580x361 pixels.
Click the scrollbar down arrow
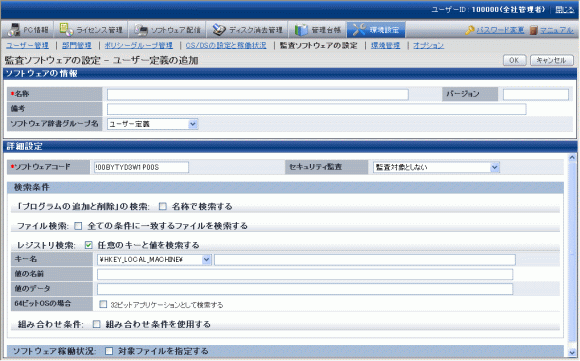(572, 352)
